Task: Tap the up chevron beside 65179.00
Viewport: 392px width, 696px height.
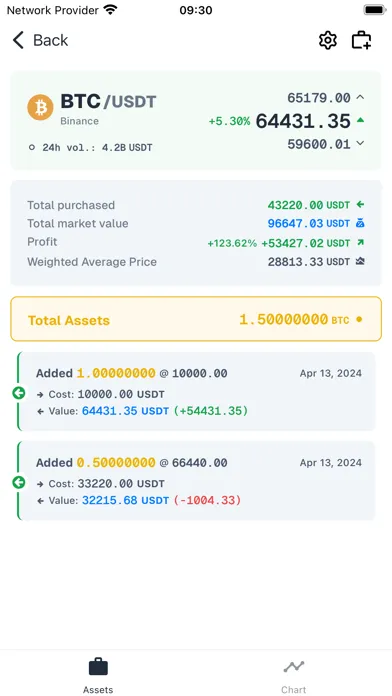Action: [x=360, y=97]
